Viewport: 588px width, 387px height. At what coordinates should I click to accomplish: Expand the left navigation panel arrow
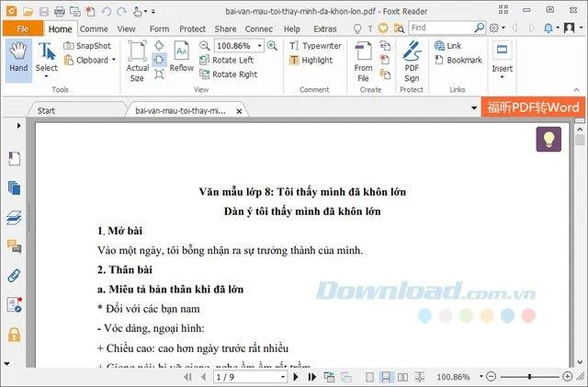pos(18,126)
